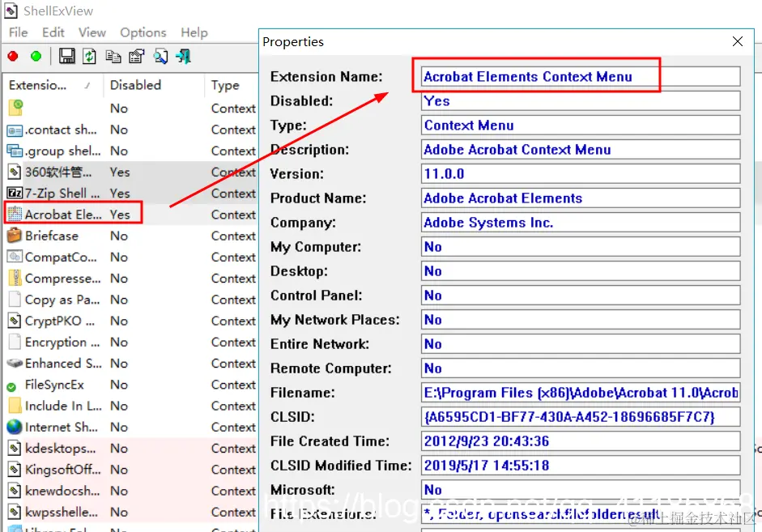Open the Help menu
This screenshot has height=532, width=762.
[x=194, y=32]
